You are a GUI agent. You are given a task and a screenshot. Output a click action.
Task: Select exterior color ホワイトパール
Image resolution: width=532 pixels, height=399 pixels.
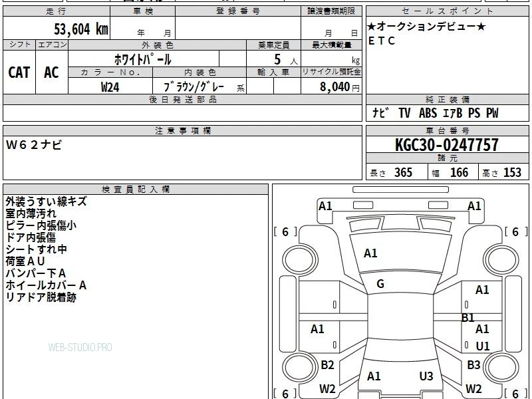142,59
